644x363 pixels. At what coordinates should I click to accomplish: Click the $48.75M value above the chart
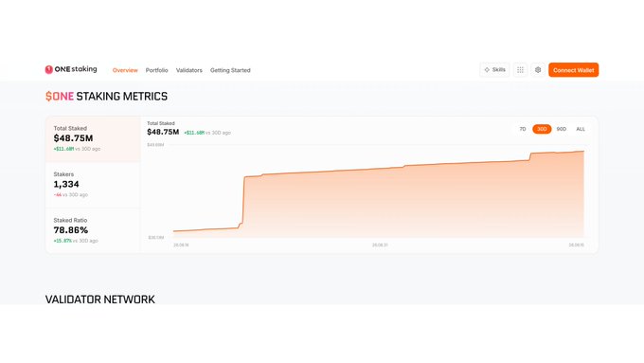tap(163, 132)
